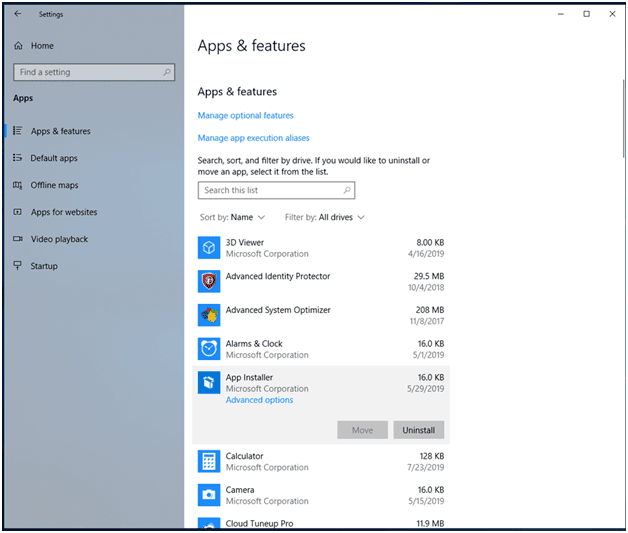Click the 7/23/2019 install date
This screenshot has width=628, height=533.
pyautogui.click(x=426, y=467)
